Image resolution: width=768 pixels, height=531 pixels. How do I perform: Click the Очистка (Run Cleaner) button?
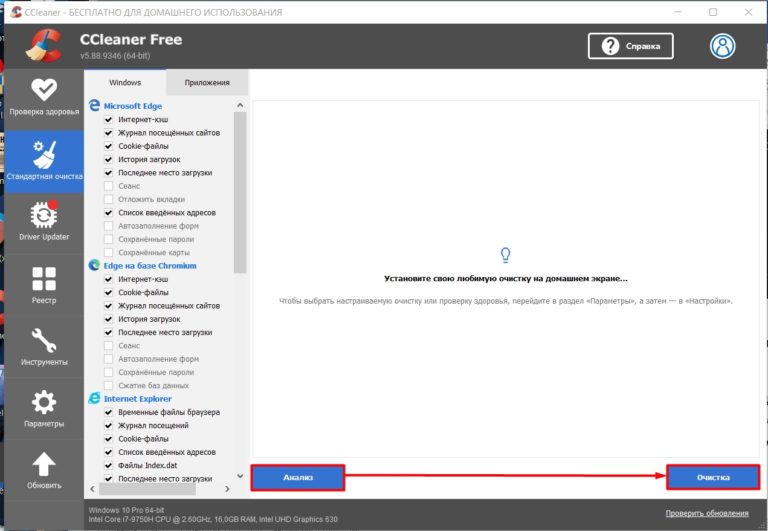(713, 477)
